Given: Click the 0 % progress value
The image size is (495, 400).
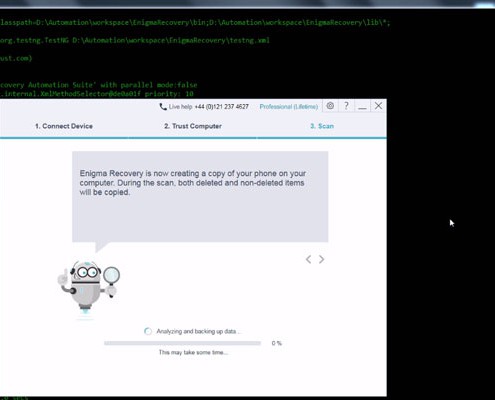Looking at the screenshot, I should click(277, 343).
